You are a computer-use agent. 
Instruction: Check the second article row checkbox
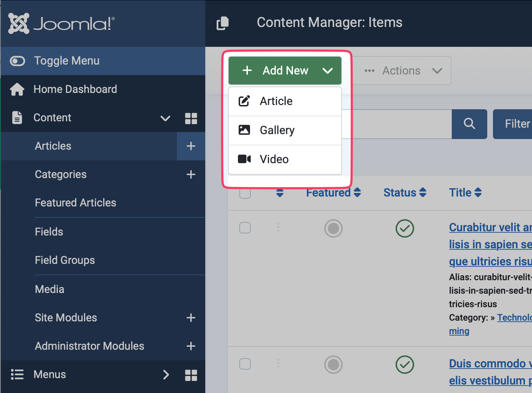point(245,364)
